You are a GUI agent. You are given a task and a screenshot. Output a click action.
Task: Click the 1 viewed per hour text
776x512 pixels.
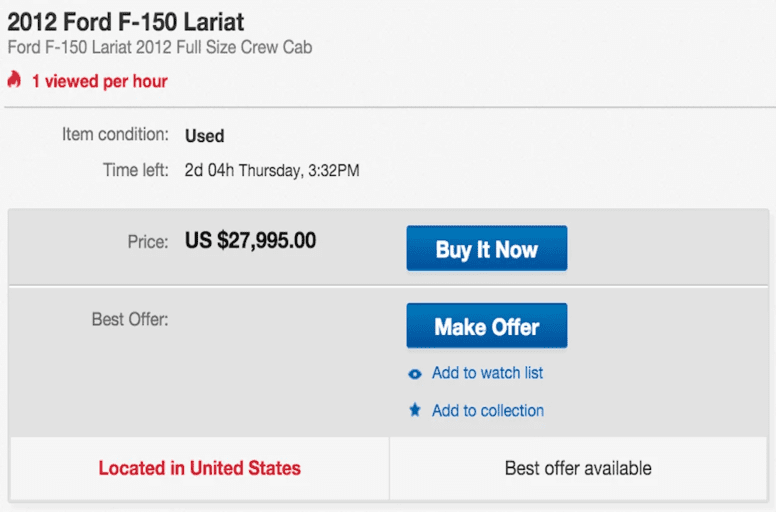(x=99, y=81)
